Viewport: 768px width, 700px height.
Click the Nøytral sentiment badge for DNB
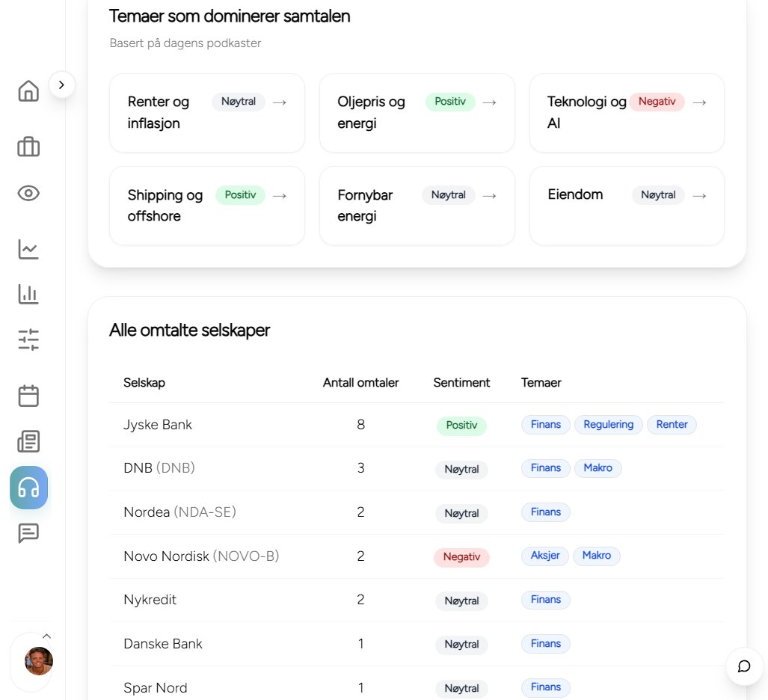(x=461, y=470)
